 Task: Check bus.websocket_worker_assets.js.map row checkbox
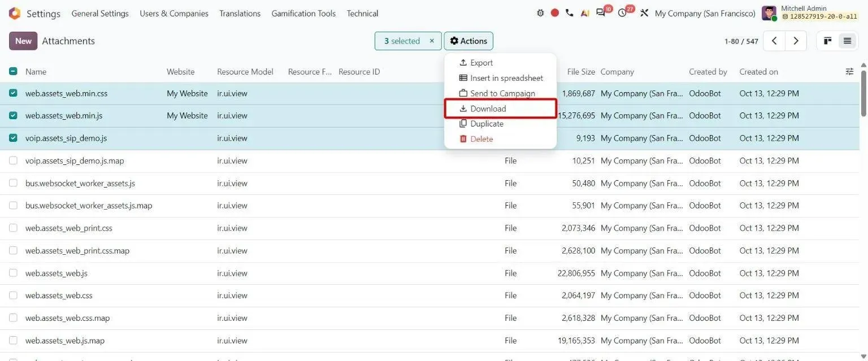click(13, 206)
